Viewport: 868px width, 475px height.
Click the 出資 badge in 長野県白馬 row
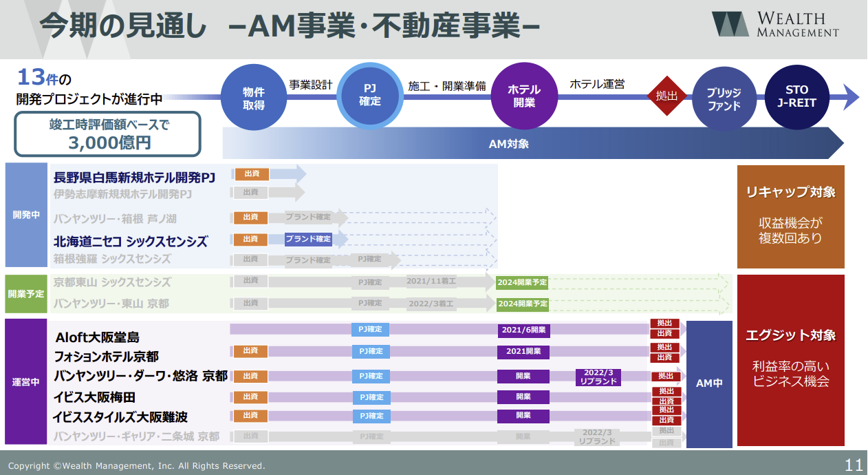[251, 174]
